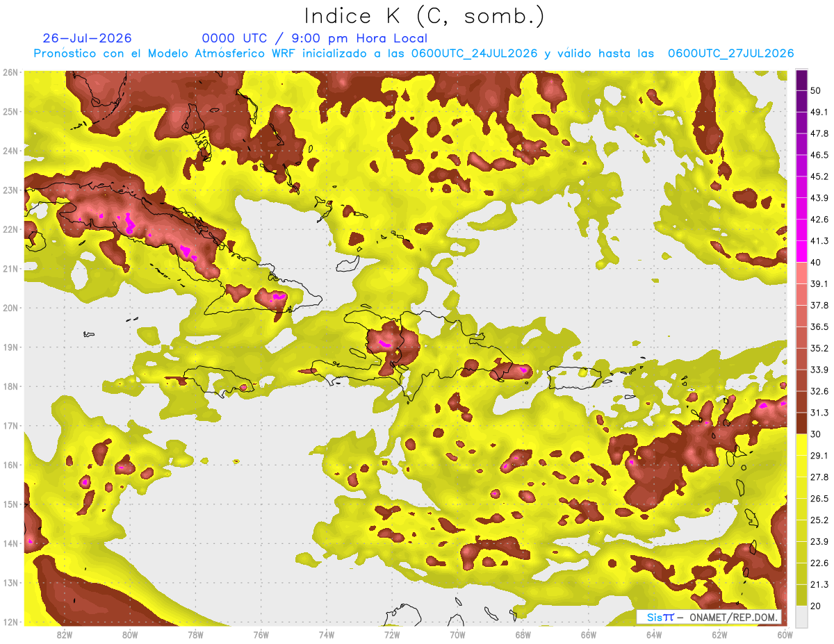834x644 pixels.
Task: Click the longitude label '80W'
Action: point(130,635)
